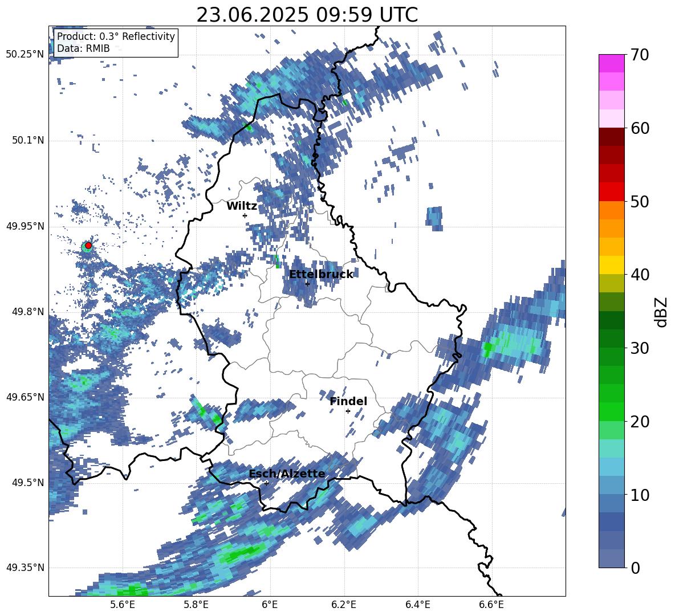Click the 49.65°N latitude label
675x616 pixels.
pyautogui.click(x=25, y=397)
